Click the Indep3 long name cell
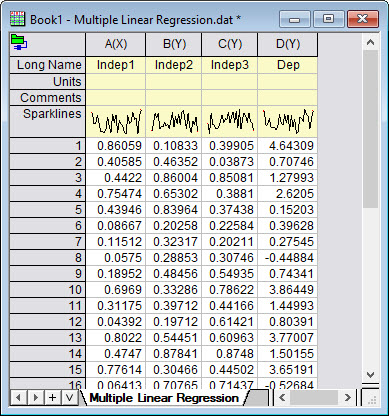The width and height of the screenshot is (389, 416). (230, 65)
